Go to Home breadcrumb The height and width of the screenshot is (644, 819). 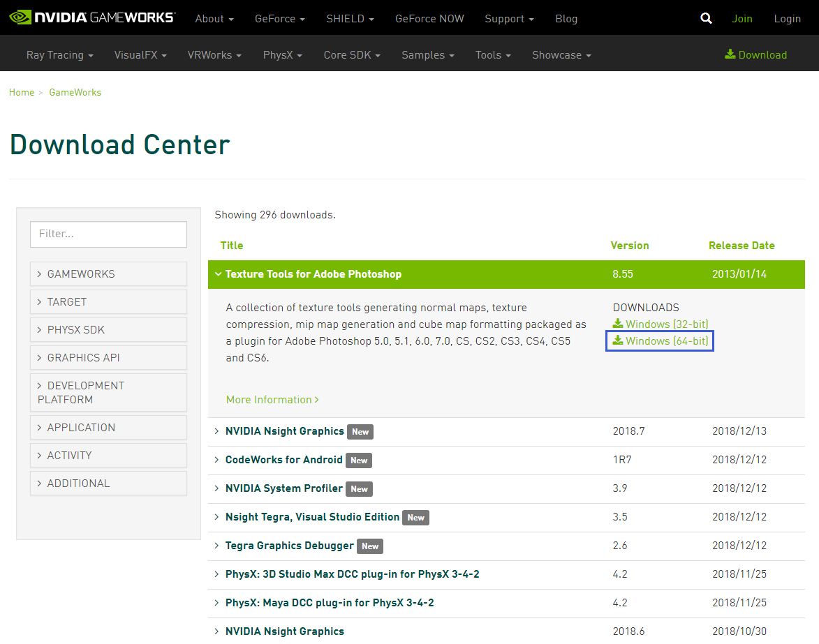click(x=22, y=92)
